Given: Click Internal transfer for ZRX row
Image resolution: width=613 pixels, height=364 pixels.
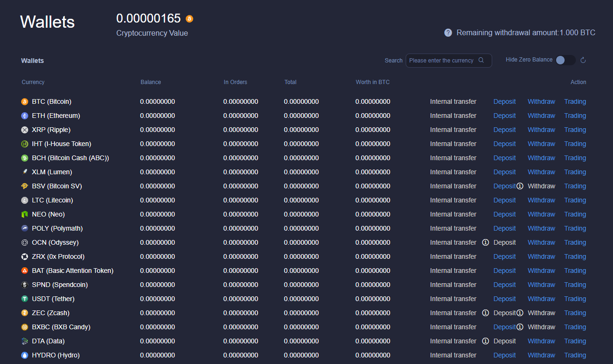Looking at the screenshot, I should [453, 256].
